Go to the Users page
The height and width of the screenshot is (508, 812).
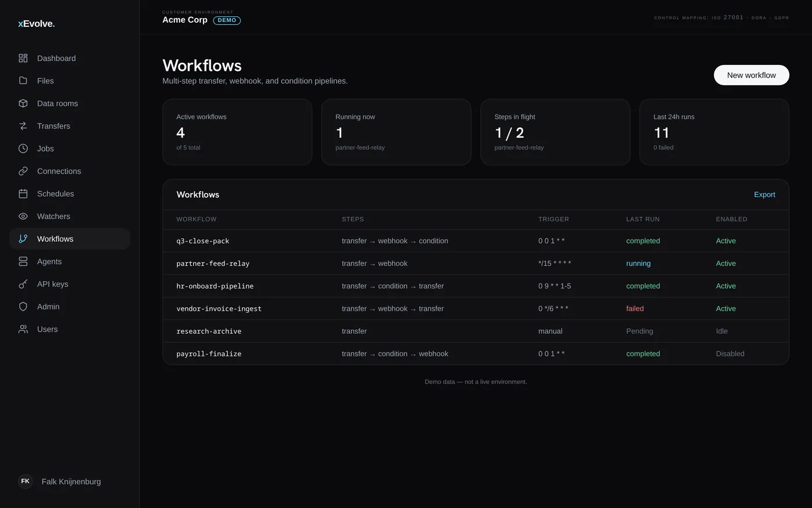[x=70, y=329]
